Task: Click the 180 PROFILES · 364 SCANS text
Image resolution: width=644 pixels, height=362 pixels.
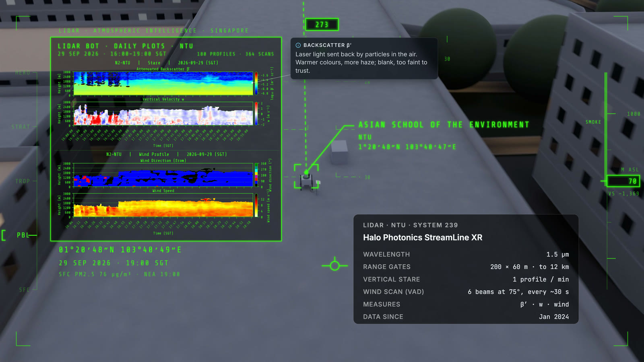Action: click(235, 54)
